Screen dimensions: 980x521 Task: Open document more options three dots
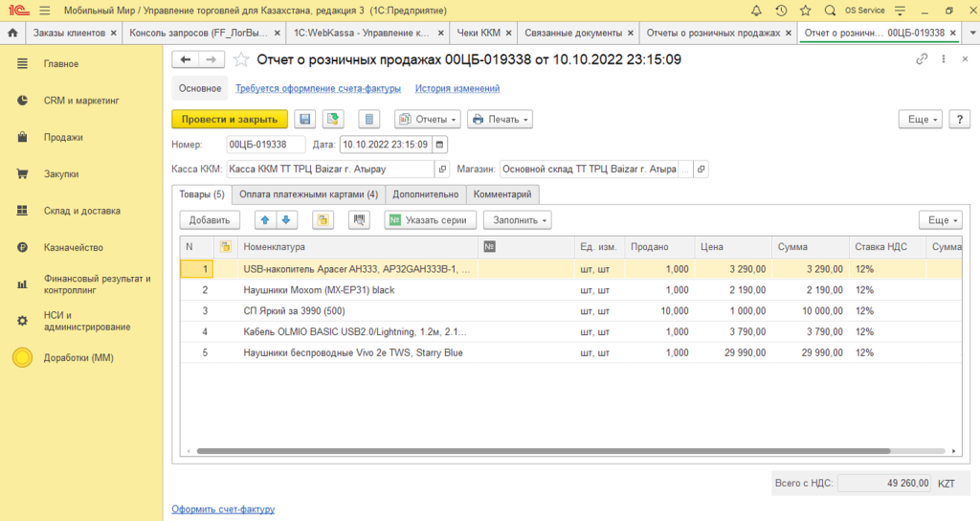tap(943, 58)
